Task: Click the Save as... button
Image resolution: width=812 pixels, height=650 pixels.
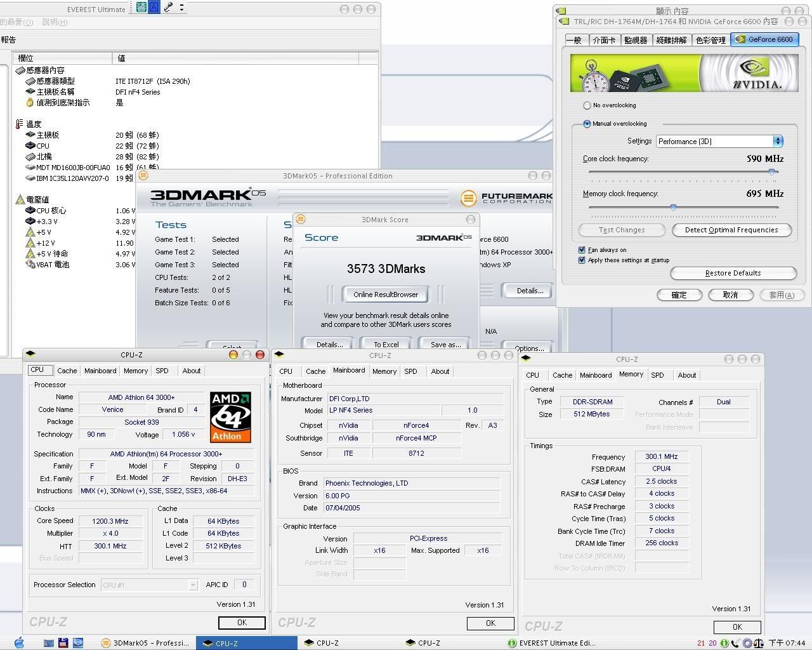Action: coord(445,344)
